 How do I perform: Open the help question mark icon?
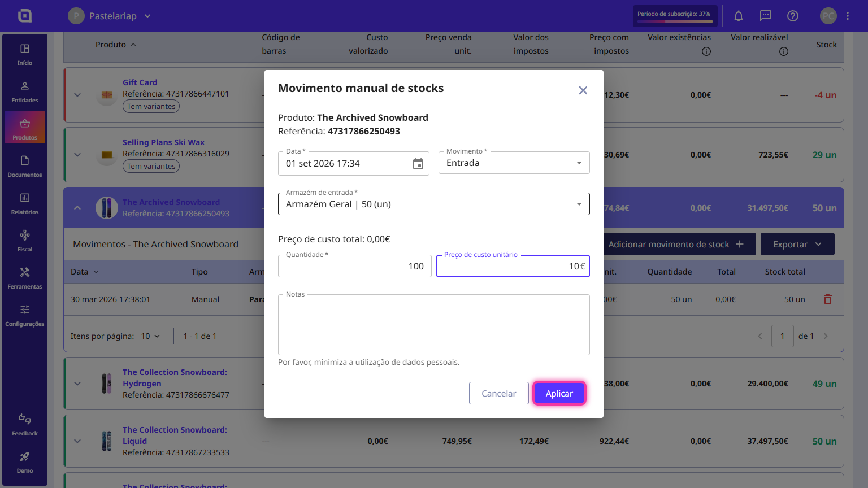793,16
